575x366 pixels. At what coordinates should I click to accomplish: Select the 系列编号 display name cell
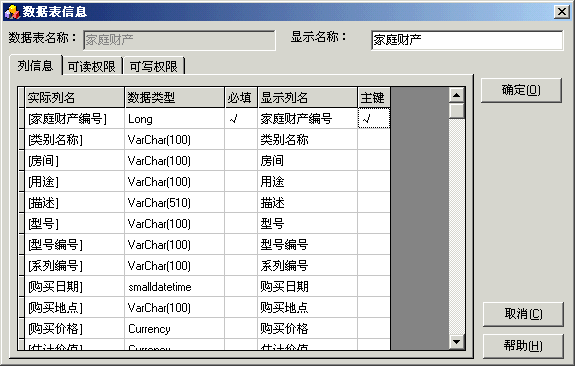pos(307,266)
